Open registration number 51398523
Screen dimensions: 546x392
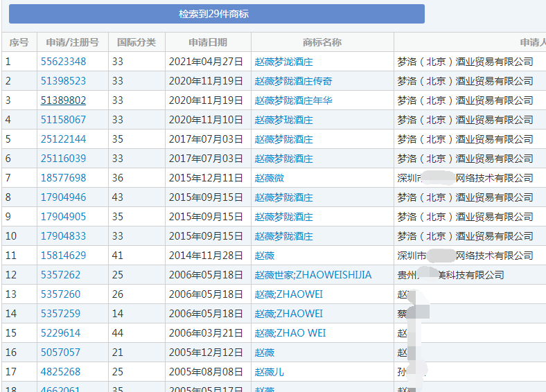(x=63, y=81)
